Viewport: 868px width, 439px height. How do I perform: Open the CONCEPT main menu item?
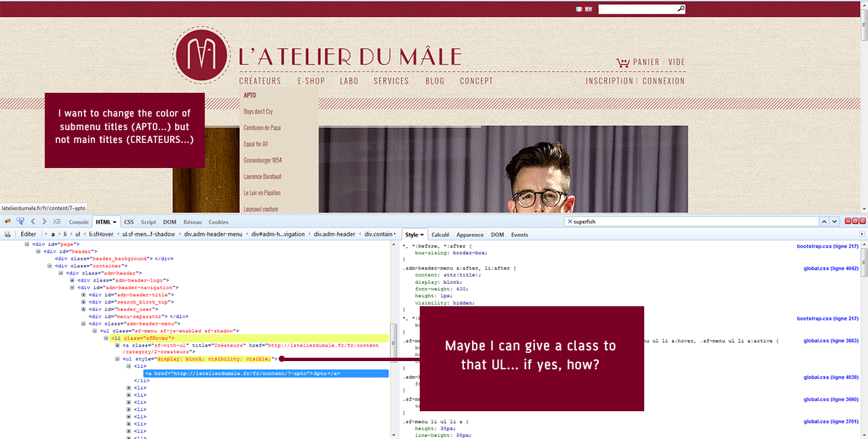(x=477, y=81)
